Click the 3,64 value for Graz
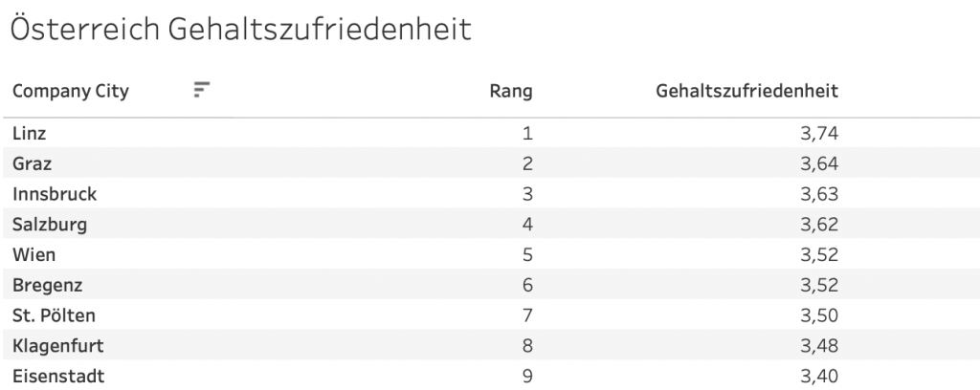The width and height of the screenshot is (980, 390). 819,164
